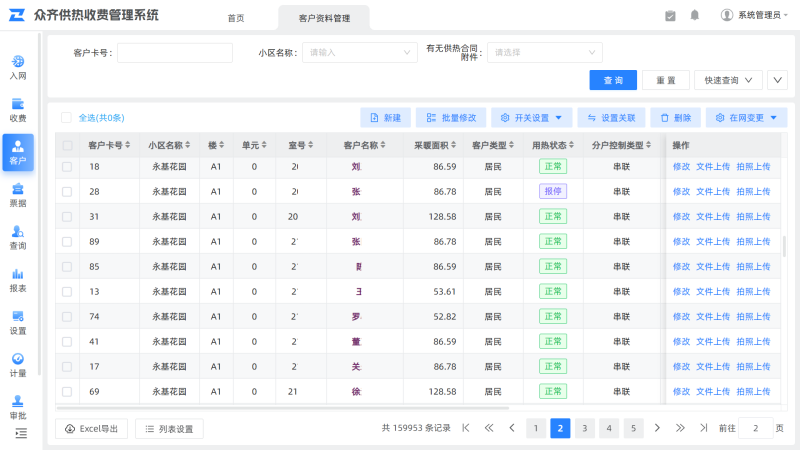800x450 pixels.
Task: Open the 计量 sidebar icon
Action: [18, 365]
